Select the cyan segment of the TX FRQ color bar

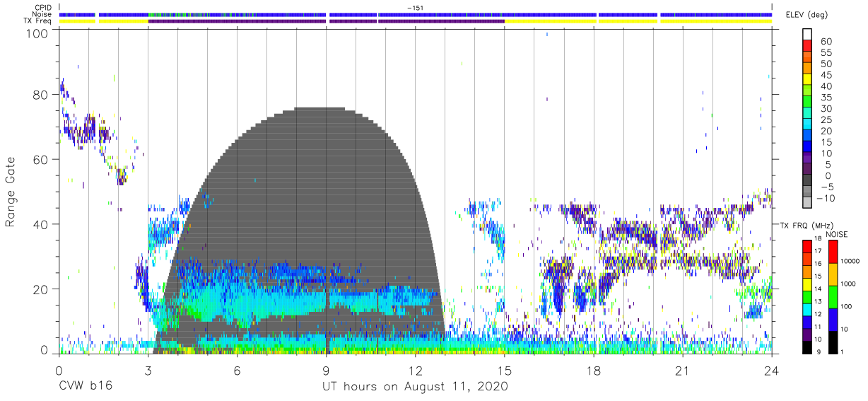click(x=807, y=309)
